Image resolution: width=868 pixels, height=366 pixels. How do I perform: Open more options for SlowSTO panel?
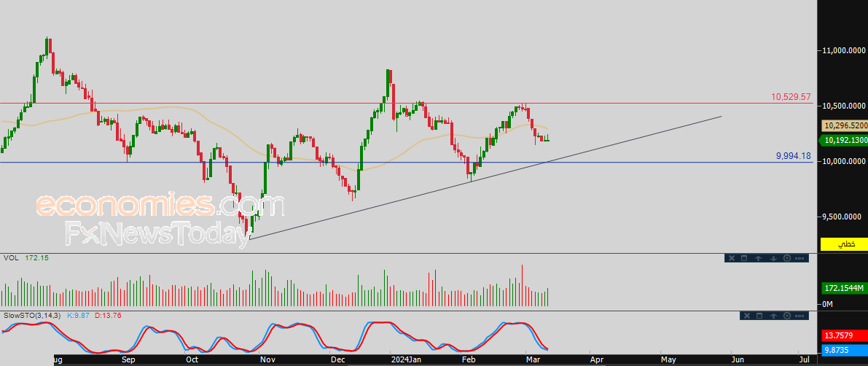pos(799,316)
